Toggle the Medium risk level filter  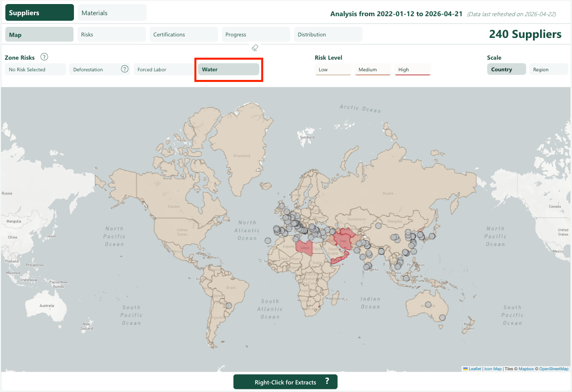click(x=373, y=69)
